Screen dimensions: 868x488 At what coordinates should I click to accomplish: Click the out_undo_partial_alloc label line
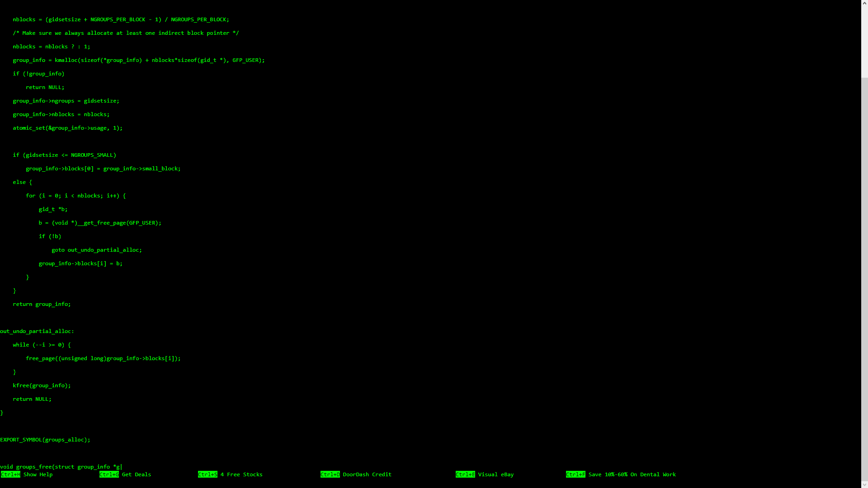point(37,331)
